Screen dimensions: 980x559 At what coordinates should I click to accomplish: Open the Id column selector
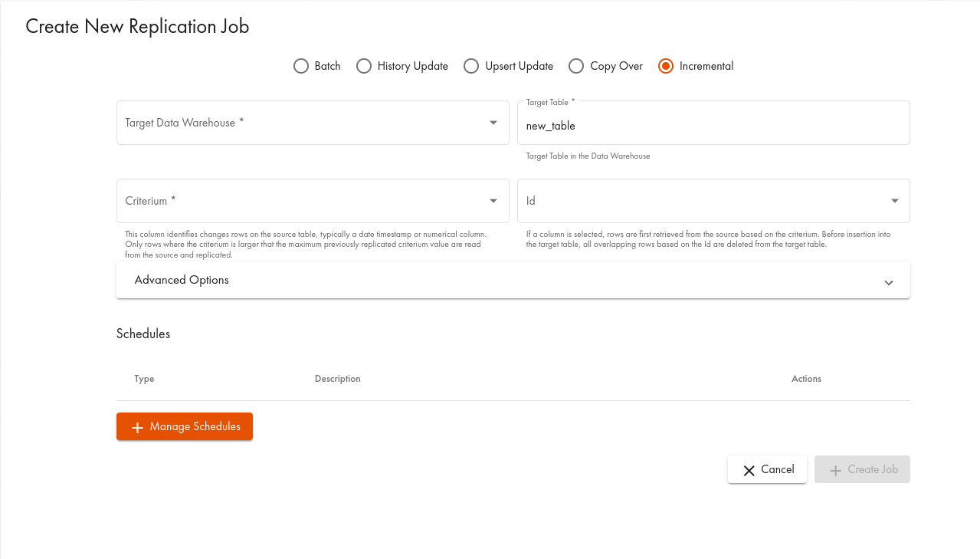tap(713, 201)
